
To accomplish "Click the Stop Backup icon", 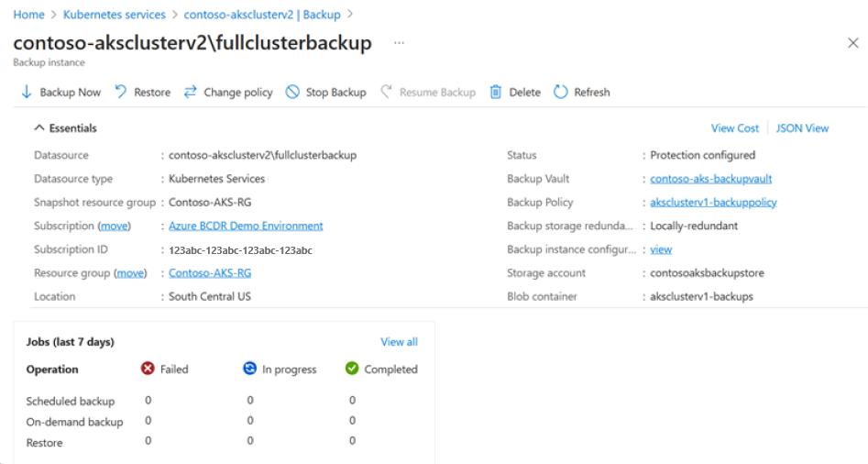I will [292, 92].
